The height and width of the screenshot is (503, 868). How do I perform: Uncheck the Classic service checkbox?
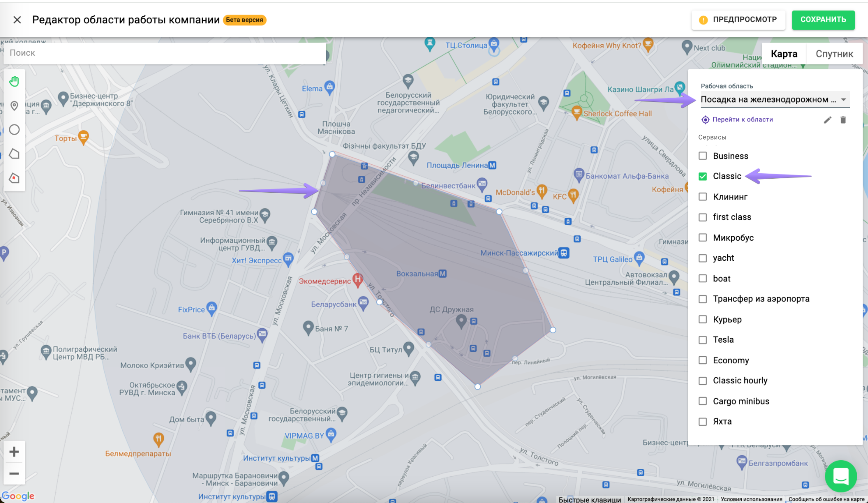point(702,176)
